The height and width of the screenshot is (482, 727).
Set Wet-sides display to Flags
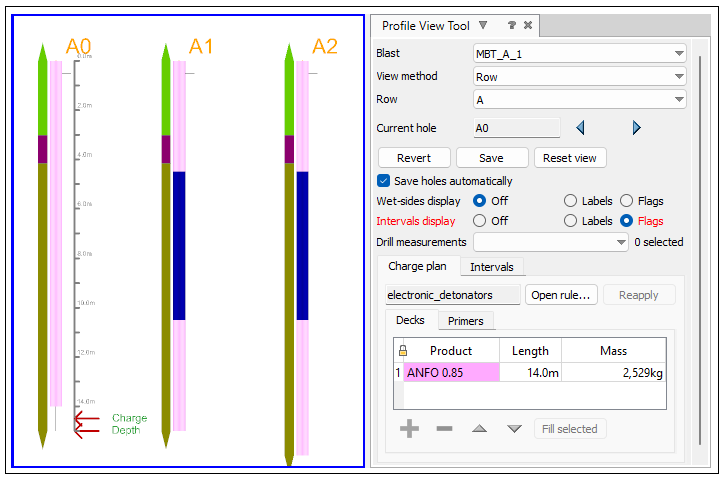click(x=626, y=201)
